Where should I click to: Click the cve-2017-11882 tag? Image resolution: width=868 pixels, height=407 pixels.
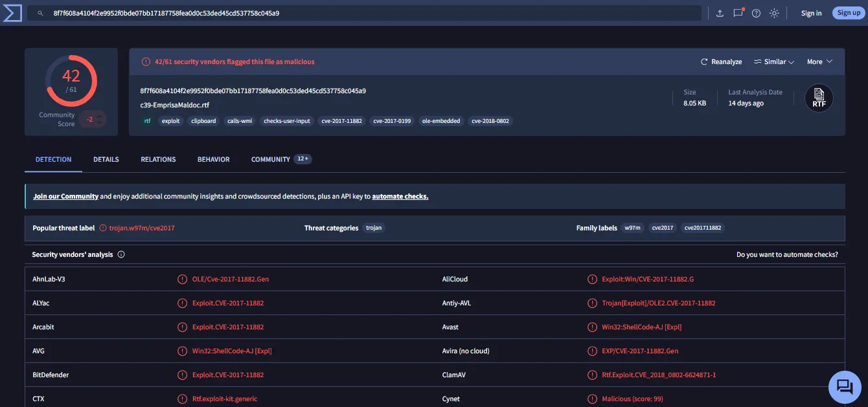(342, 121)
